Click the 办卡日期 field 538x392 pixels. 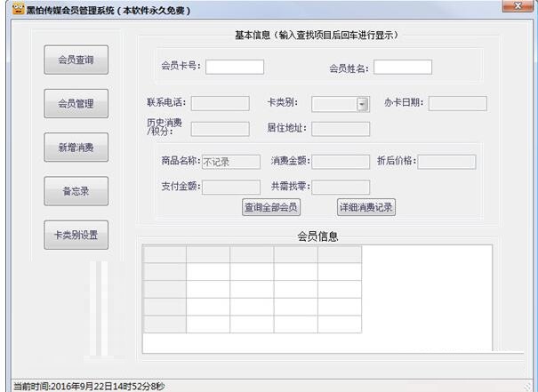point(458,104)
